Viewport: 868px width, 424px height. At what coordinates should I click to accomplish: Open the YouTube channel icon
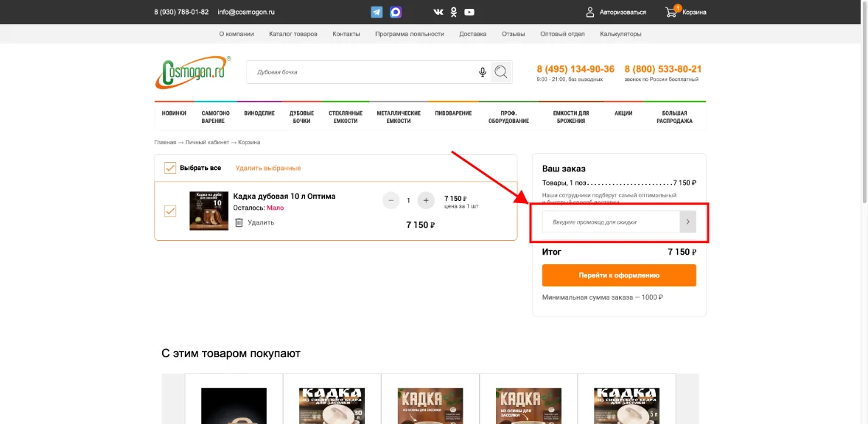tap(469, 12)
